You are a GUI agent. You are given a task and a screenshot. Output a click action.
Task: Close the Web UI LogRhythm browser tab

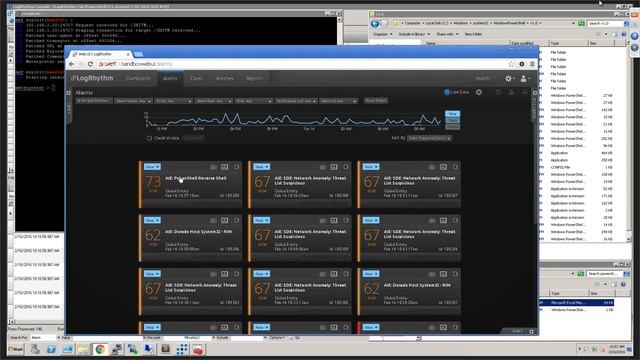[128, 54]
